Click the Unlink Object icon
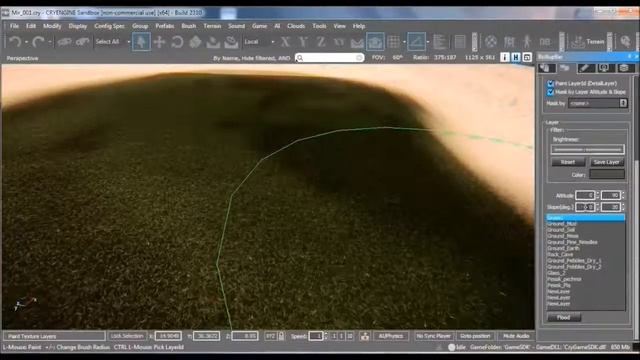 point(82,42)
